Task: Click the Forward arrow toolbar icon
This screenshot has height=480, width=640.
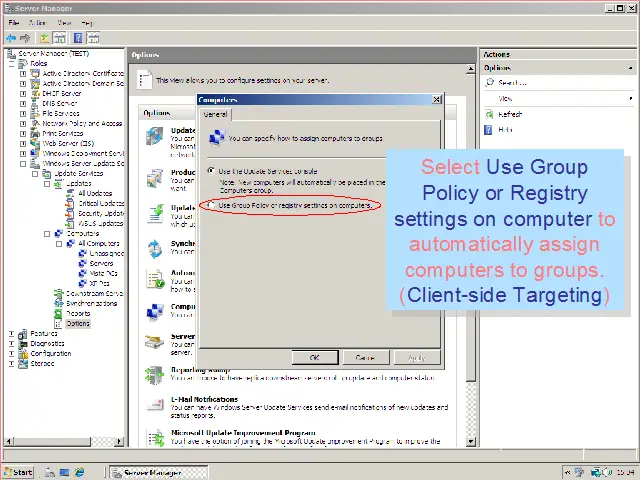Action: pos(25,38)
